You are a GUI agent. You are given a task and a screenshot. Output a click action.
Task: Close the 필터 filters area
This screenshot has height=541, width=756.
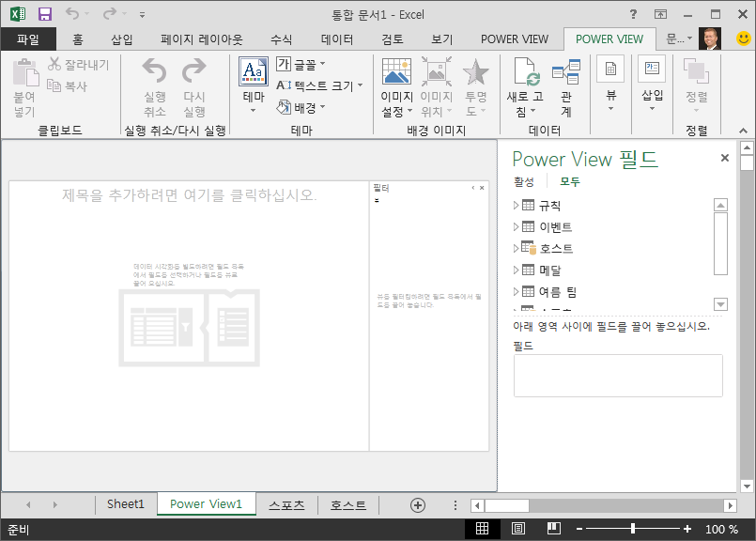[x=482, y=188]
